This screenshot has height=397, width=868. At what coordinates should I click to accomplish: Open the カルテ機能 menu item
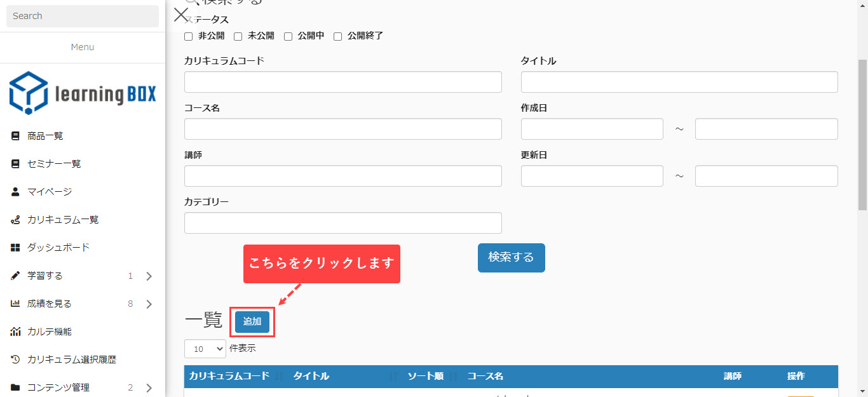[49, 332]
